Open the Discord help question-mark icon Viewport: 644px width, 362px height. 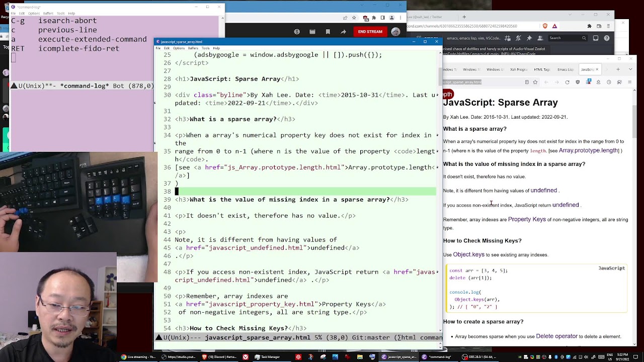(607, 38)
